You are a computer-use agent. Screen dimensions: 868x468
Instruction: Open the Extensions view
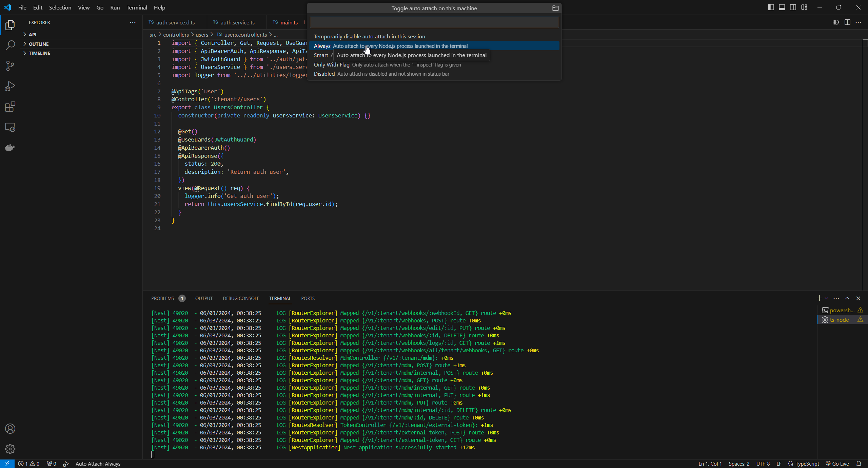[x=10, y=107]
